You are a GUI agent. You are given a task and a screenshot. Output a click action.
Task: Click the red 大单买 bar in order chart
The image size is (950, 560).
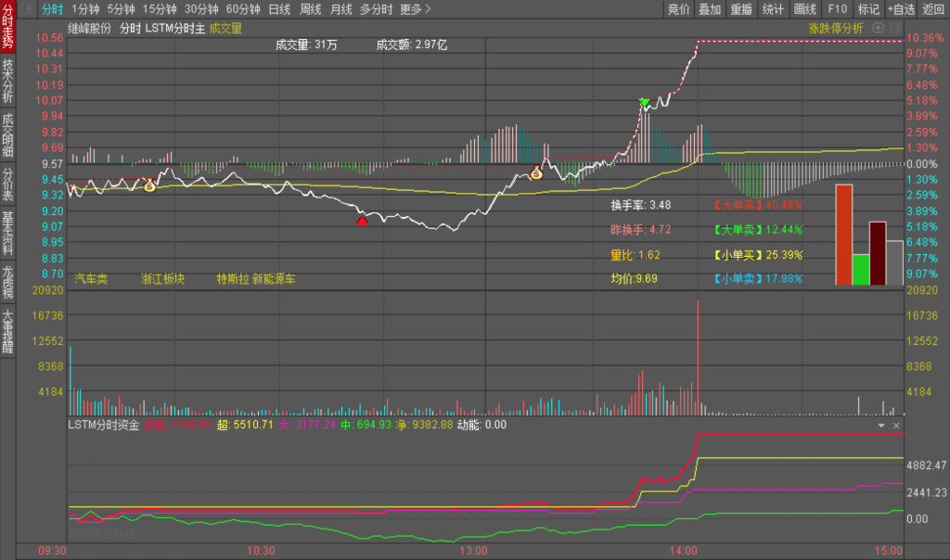tap(843, 234)
